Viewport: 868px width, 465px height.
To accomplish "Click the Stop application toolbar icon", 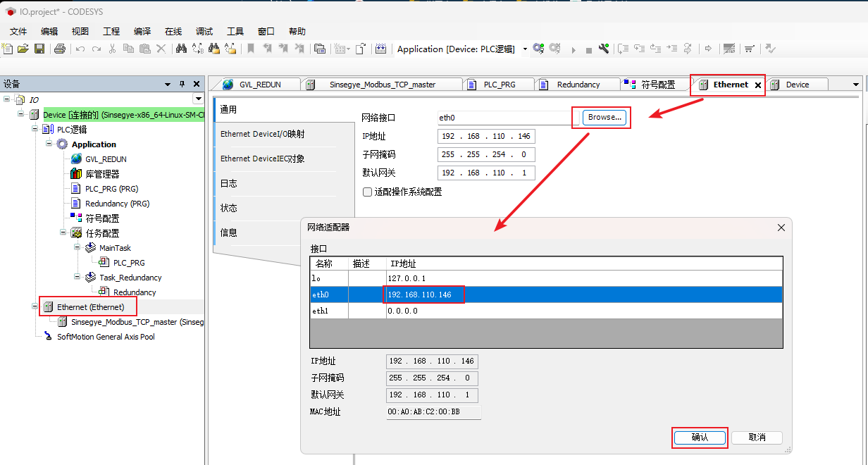I will (588, 49).
